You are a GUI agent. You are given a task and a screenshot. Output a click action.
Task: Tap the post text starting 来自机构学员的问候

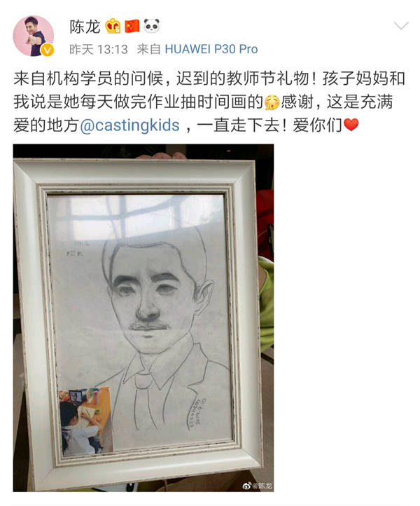tap(209, 102)
